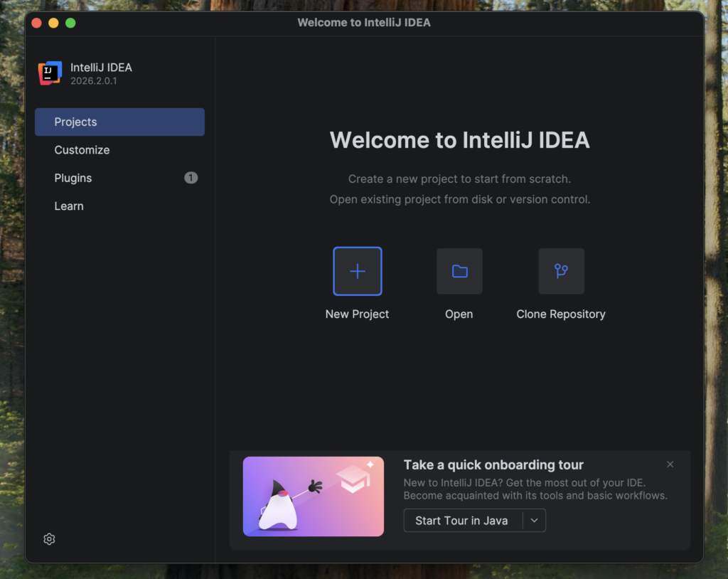Maximize window with the green button

[70, 23]
